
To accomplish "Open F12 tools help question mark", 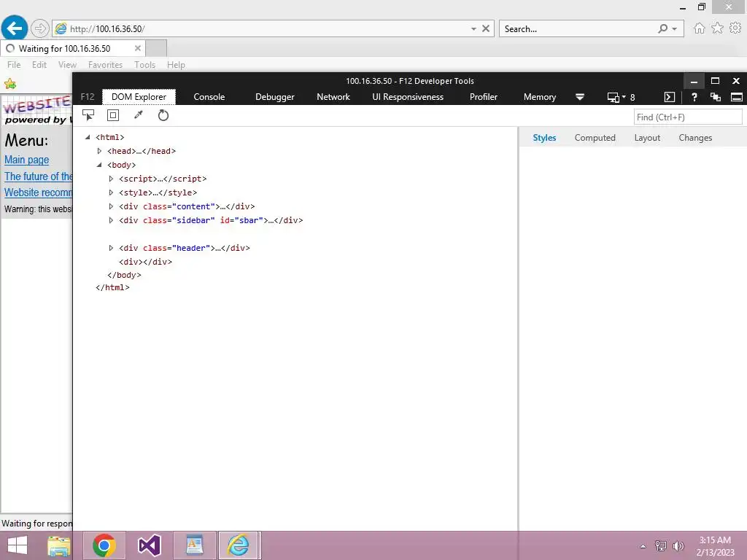I will coord(694,97).
